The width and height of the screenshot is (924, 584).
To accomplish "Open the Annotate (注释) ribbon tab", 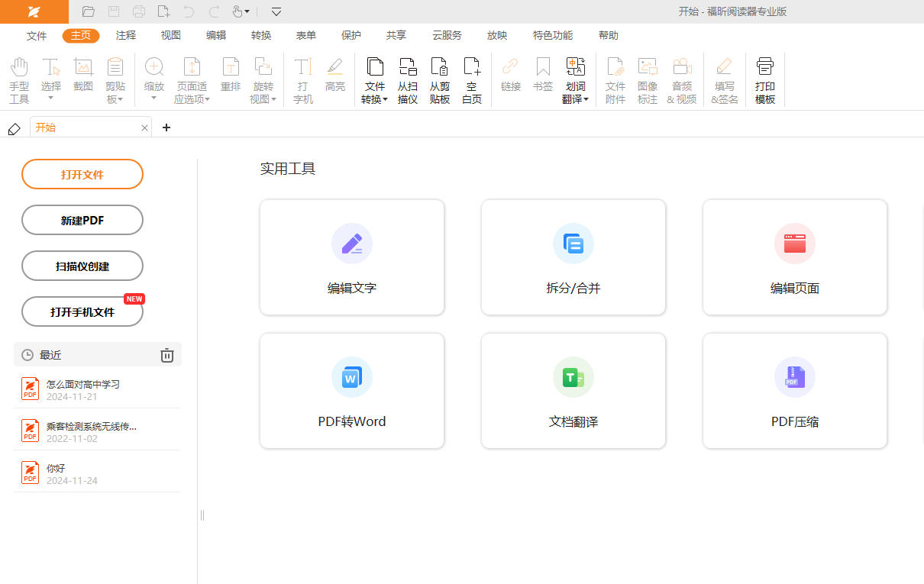I will point(126,35).
